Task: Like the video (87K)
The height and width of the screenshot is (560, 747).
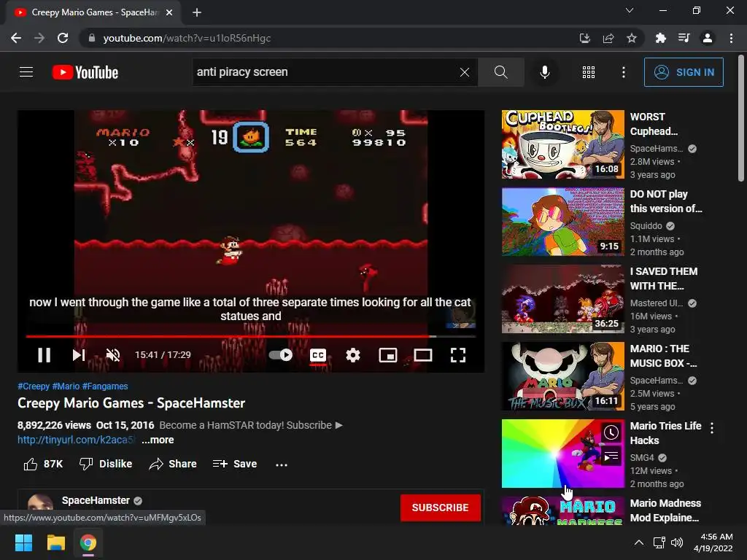Action: [x=43, y=464]
